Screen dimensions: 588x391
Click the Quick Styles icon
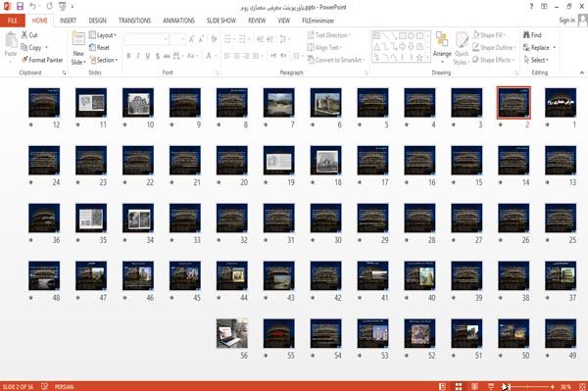tap(462, 40)
